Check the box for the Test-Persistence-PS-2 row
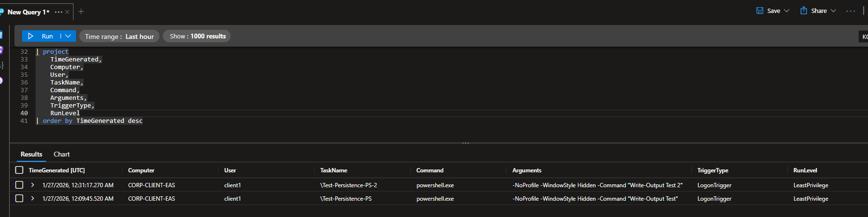 tap(19, 185)
